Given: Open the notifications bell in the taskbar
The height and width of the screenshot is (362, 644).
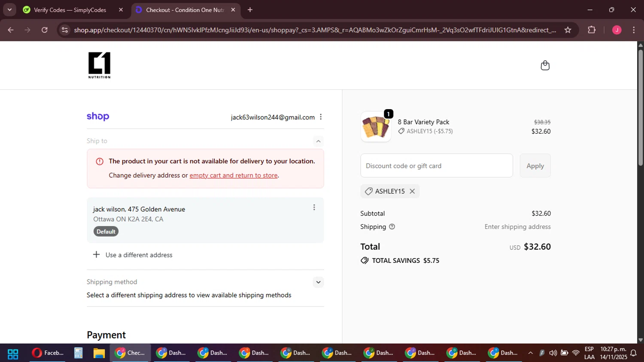Looking at the screenshot, I should pyautogui.click(x=633, y=353).
